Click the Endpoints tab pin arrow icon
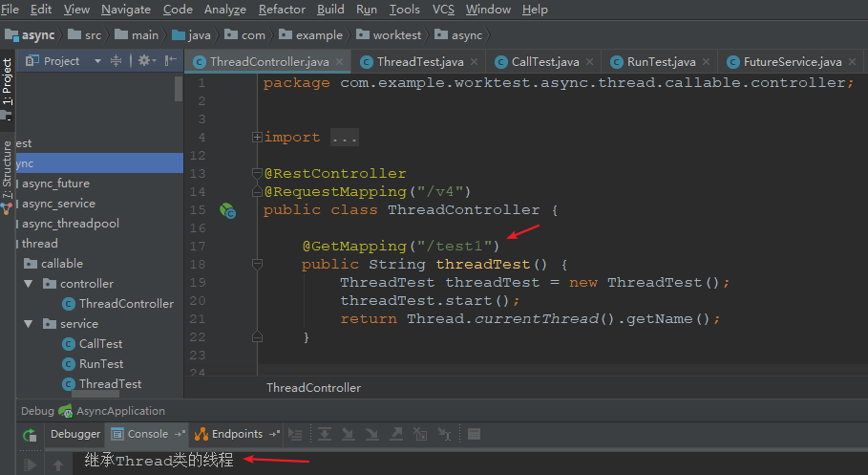The image size is (868, 475). 274,434
